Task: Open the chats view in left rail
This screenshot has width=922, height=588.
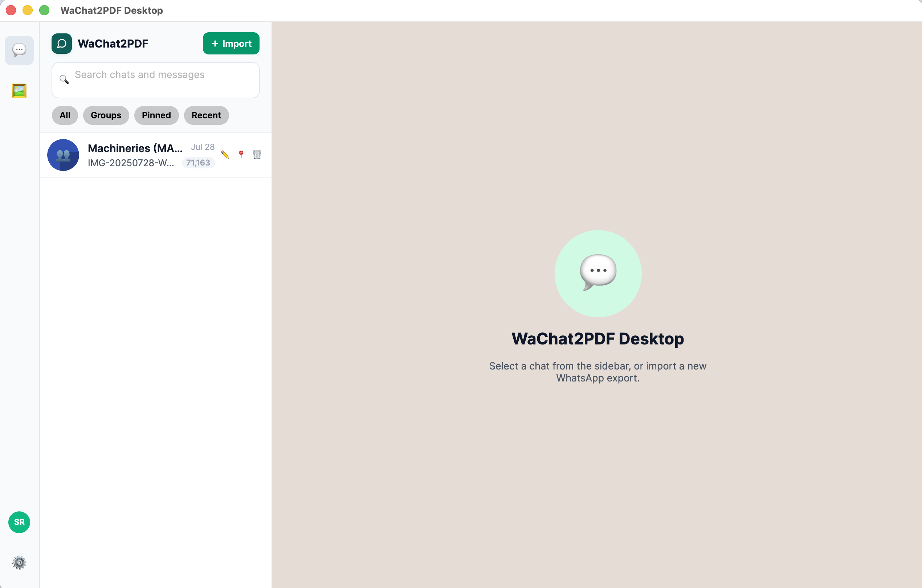Action: click(x=19, y=50)
